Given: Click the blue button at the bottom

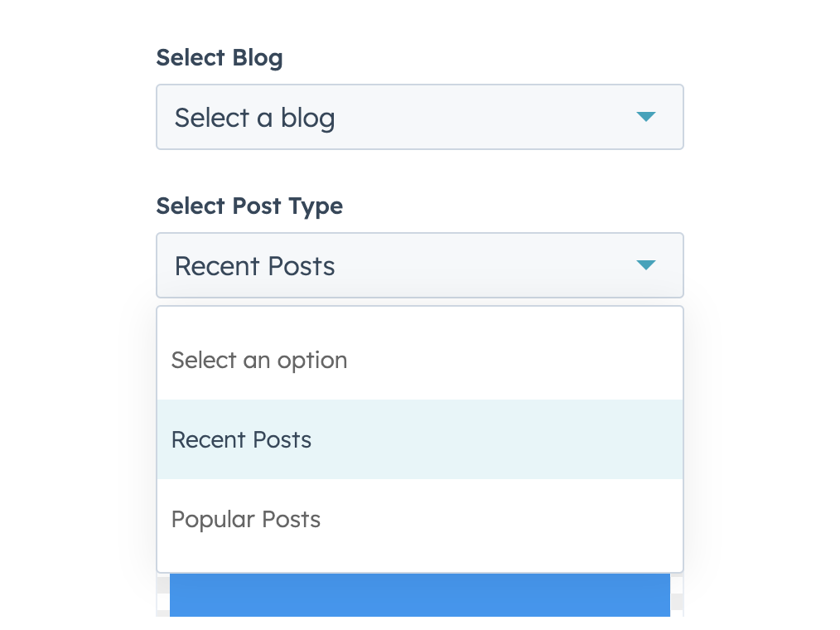Looking at the screenshot, I should coord(420,595).
